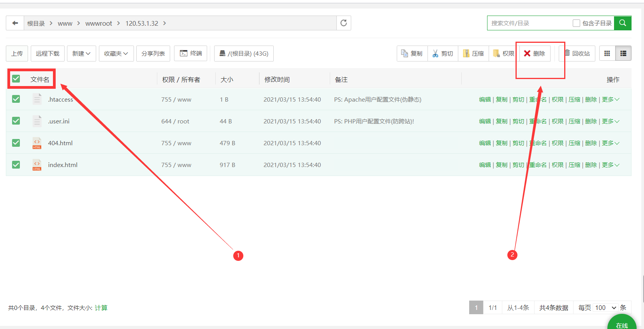The width and height of the screenshot is (644, 329).
Task: Switch to list view layout
Action: tap(623, 53)
